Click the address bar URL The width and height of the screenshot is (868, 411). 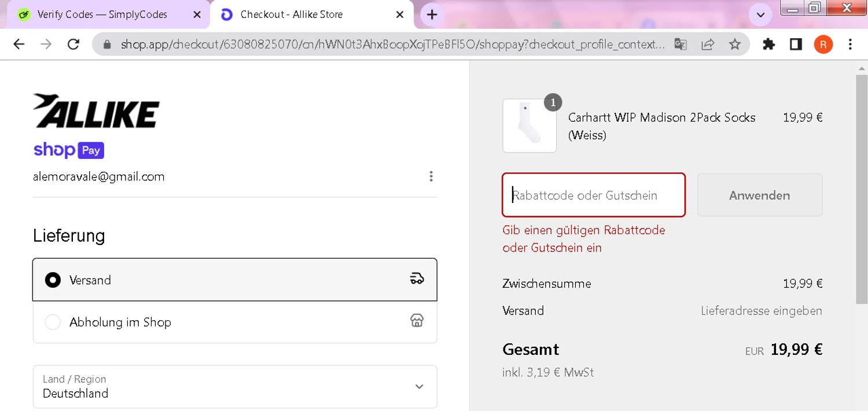(x=392, y=45)
